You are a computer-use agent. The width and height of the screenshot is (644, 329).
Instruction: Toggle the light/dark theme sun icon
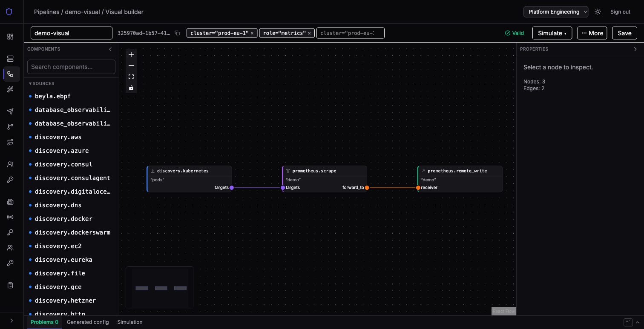coord(598,12)
